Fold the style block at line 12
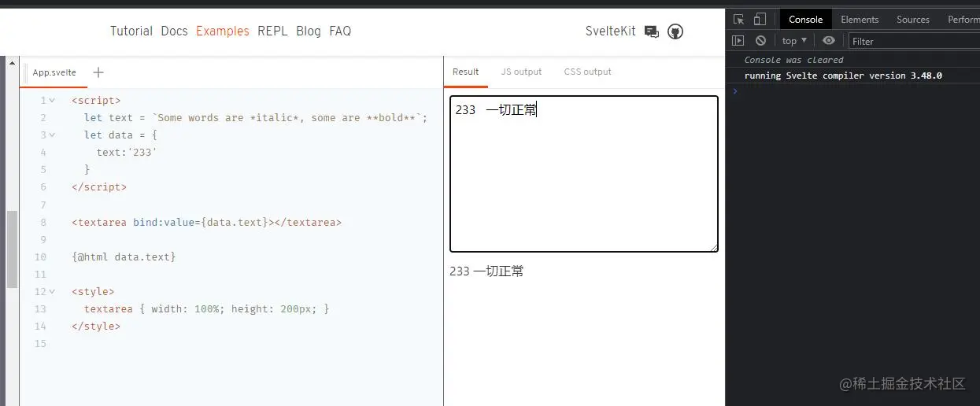 (52, 292)
